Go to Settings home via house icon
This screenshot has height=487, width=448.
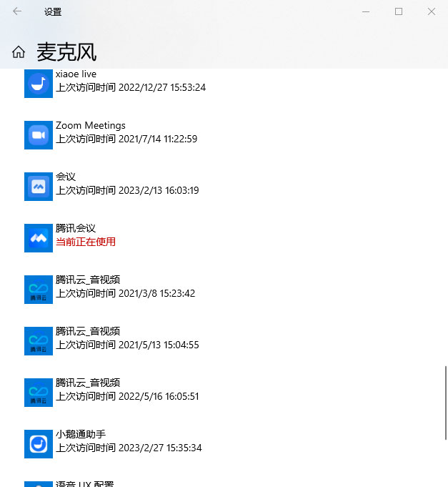pos(19,52)
